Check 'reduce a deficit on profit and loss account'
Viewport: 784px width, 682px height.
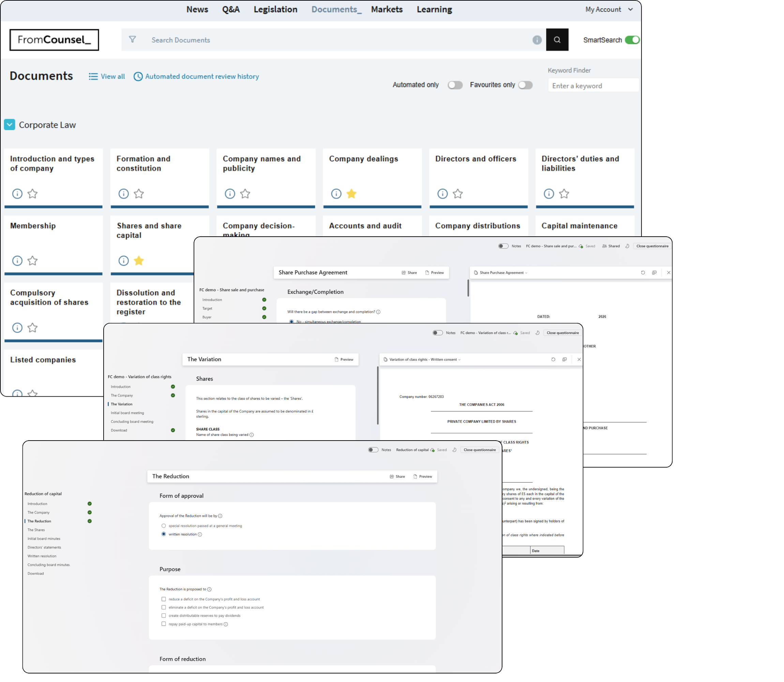[x=164, y=599]
